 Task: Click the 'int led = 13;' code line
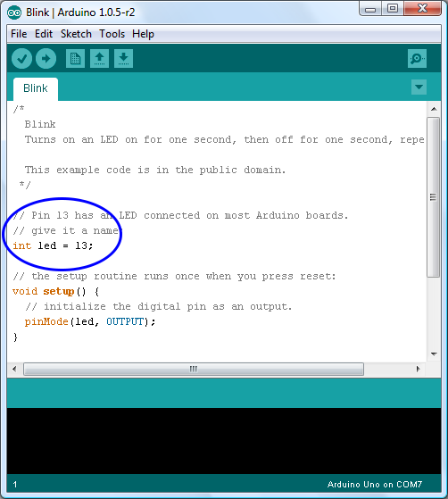coord(53,245)
